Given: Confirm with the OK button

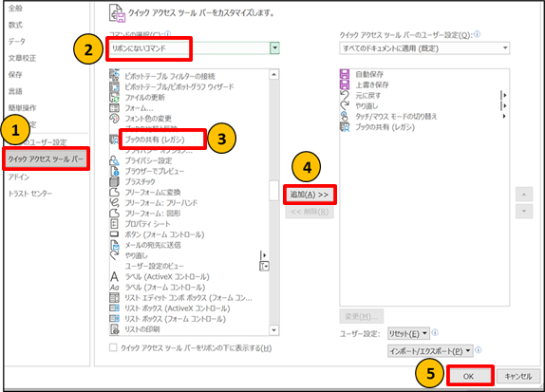Looking at the screenshot, I should pos(468,377).
